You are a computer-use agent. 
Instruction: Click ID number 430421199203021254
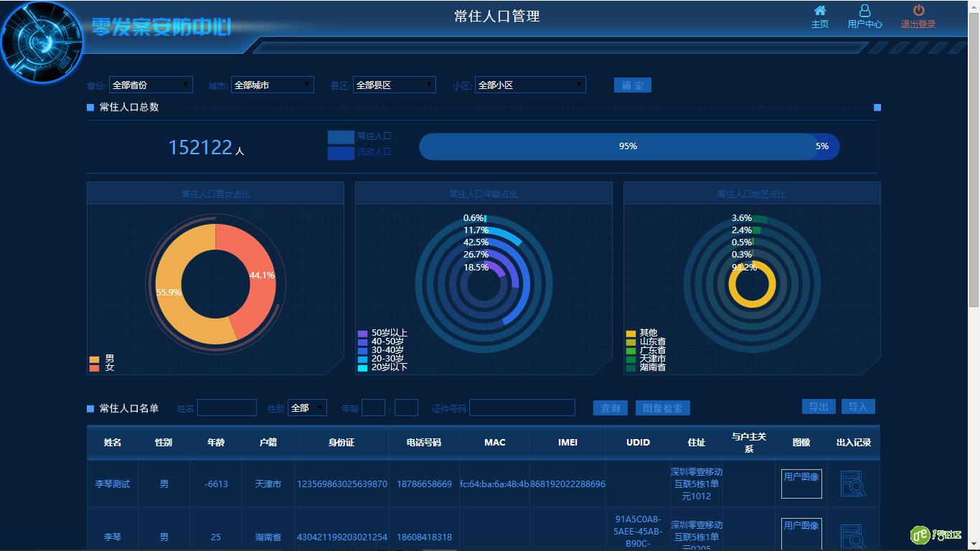coord(342,537)
